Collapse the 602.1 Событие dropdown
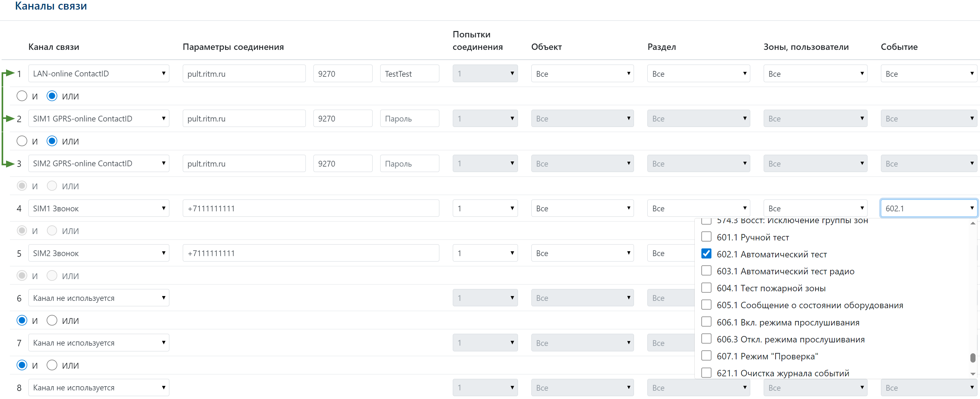The image size is (980, 399). click(x=928, y=208)
